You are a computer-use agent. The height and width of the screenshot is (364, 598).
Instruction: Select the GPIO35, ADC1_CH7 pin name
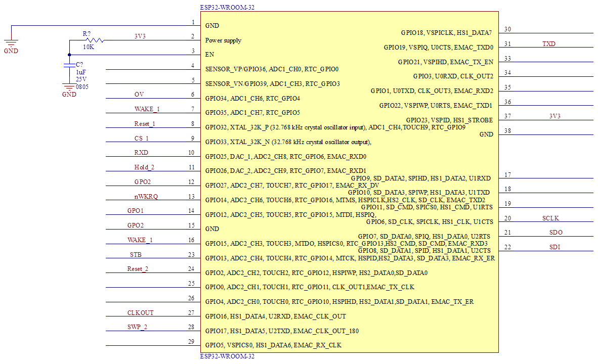coord(252,113)
